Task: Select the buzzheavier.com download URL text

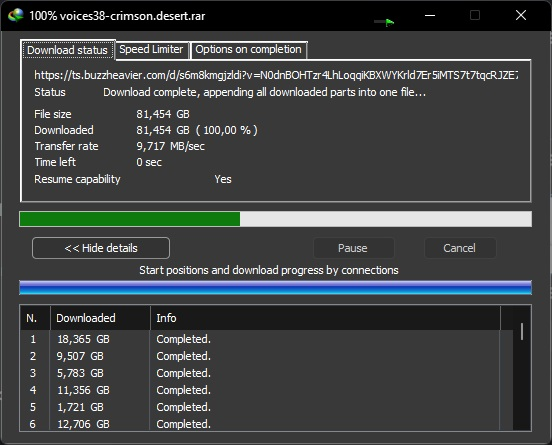Action: 276,75
